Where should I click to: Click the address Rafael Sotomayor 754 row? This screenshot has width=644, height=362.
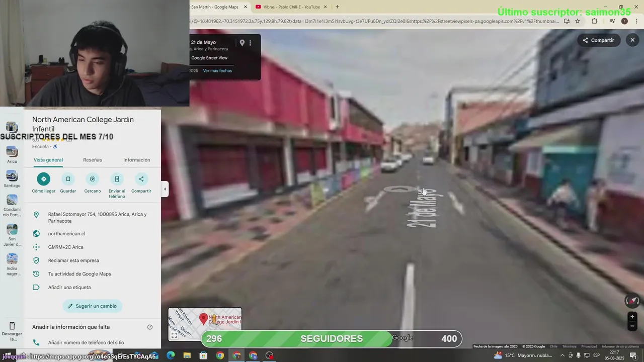tap(93, 218)
